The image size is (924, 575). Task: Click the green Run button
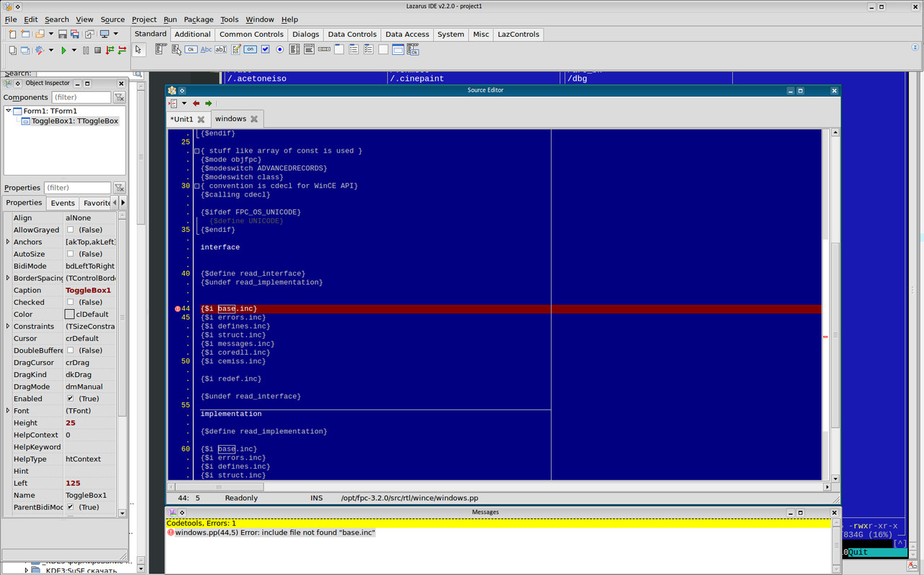tap(64, 50)
